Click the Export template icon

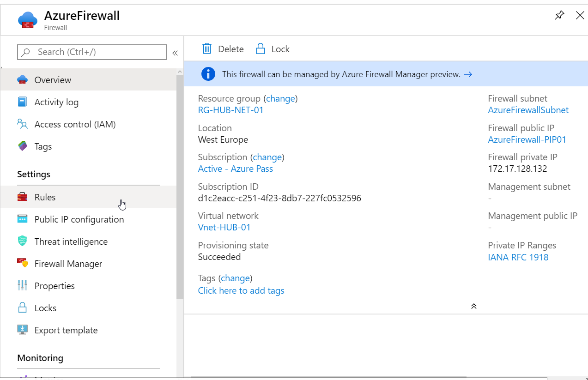23,330
